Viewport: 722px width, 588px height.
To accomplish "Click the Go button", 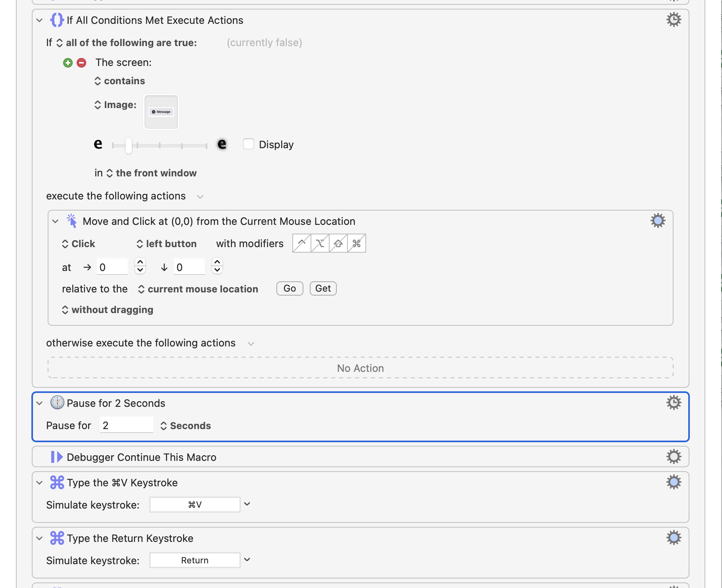I will coord(290,288).
